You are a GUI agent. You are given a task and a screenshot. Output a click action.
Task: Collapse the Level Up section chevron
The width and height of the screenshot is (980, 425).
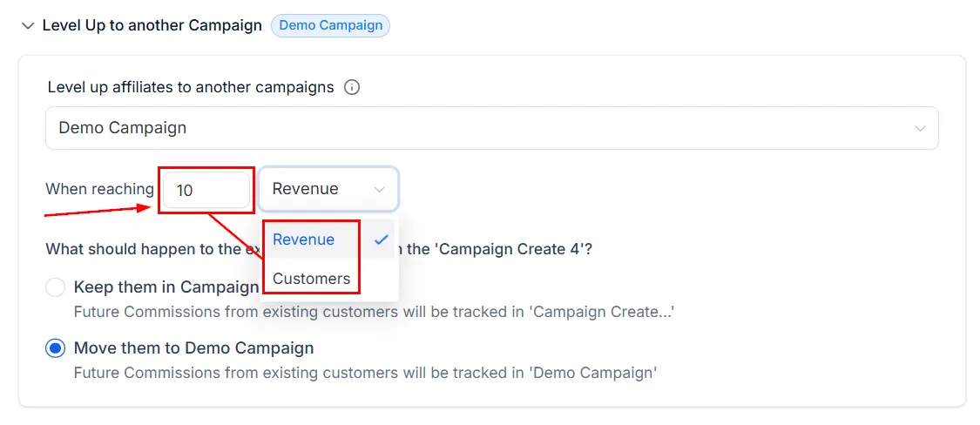28,26
